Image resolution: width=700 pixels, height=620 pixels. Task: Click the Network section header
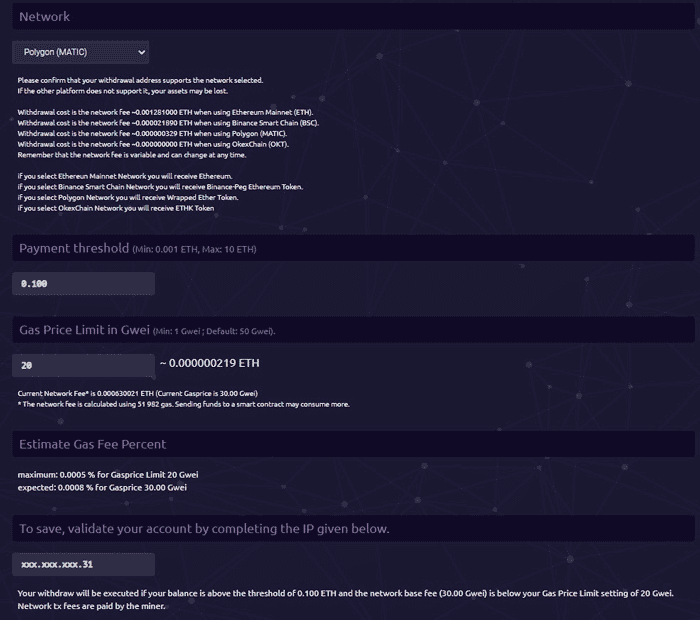click(x=45, y=17)
